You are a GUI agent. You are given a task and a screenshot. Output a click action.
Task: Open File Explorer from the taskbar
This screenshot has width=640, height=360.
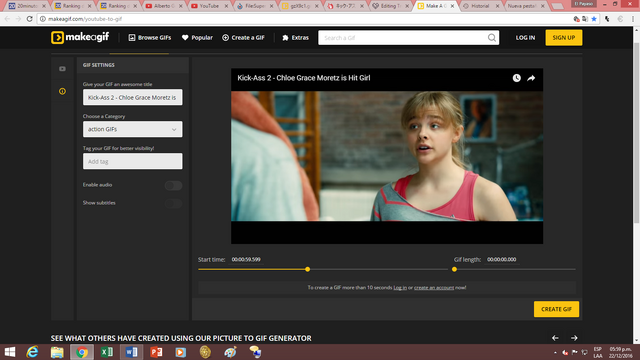coord(57,352)
